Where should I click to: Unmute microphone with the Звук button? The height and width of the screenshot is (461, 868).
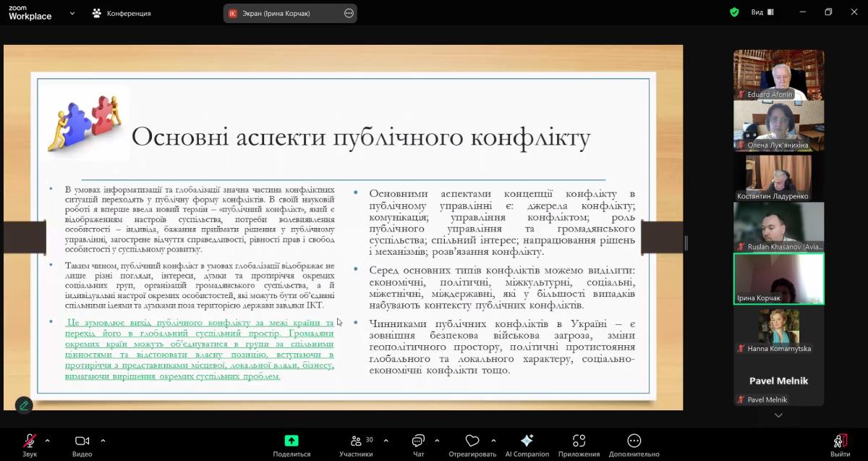30,444
